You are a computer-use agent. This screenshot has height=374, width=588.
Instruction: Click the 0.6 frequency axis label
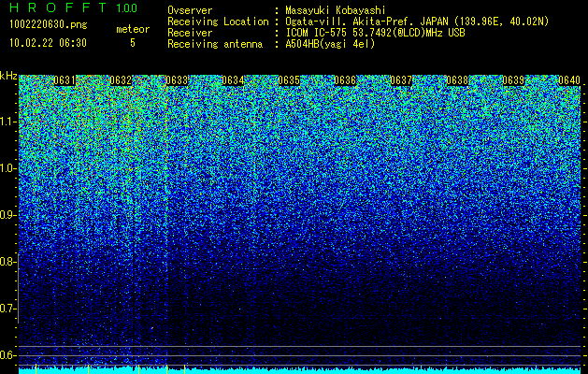click(x=7, y=355)
